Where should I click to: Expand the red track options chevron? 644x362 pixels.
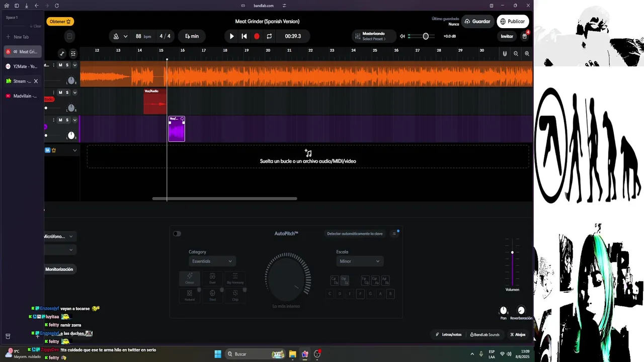click(x=74, y=93)
